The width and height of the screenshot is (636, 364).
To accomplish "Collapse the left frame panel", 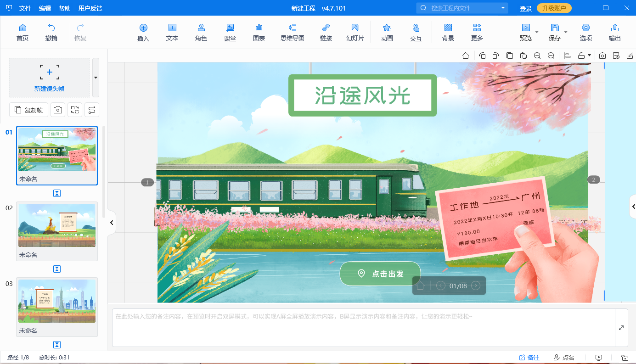I will point(111,223).
